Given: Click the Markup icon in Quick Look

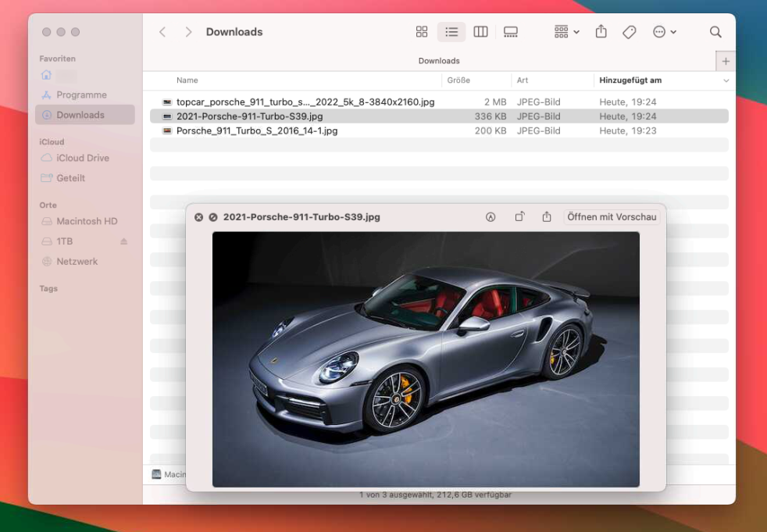Looking at the screenshot, I should tap(491, 217).
